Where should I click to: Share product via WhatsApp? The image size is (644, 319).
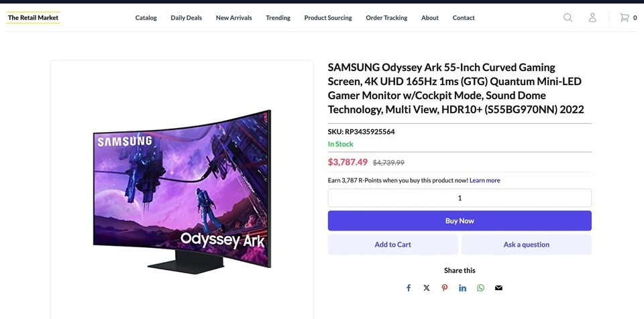[x=480, y=288]
